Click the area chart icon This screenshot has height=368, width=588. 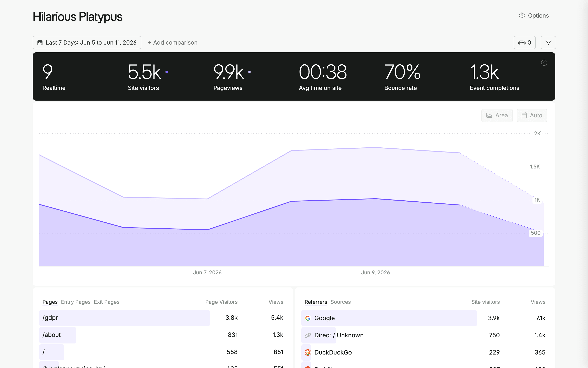click(x=489, y=115)
